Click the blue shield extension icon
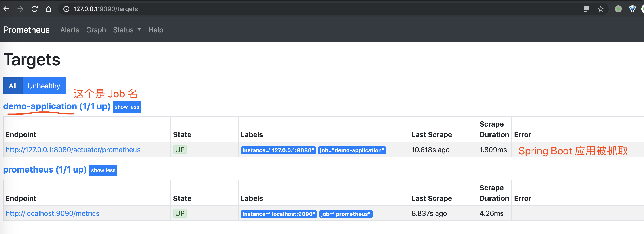Image resolution: width=644 pixels, height=234 pixels. point(632,9)
